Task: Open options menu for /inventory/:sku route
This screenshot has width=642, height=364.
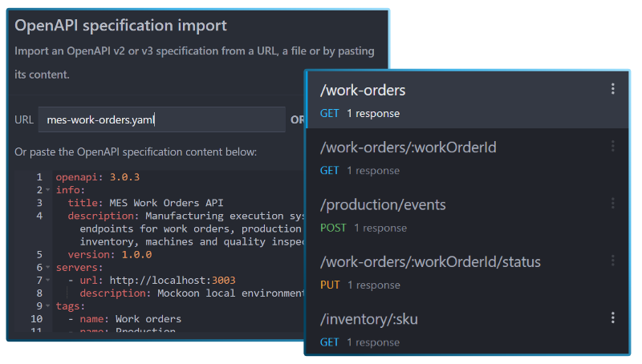Action: point(612,317)
